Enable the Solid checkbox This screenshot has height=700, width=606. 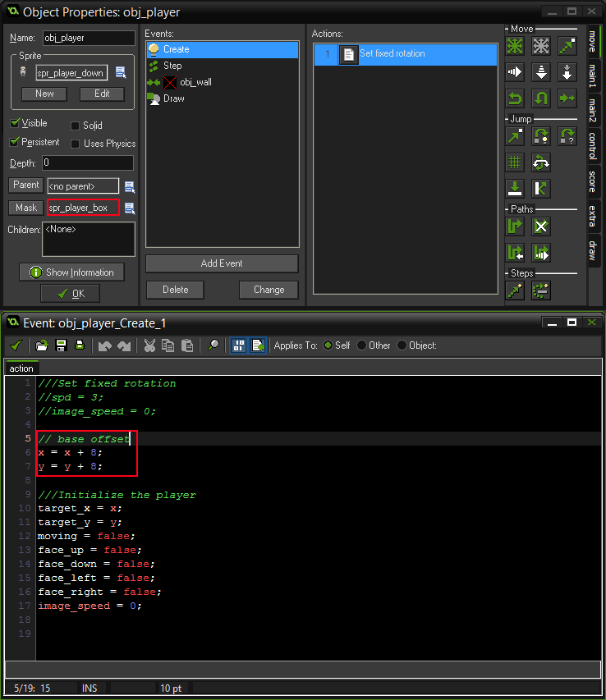click(x=76, y=126)
